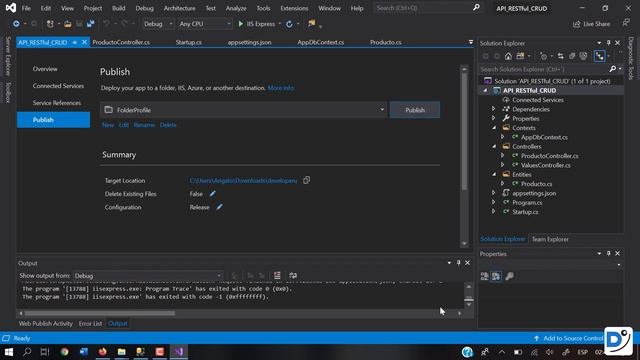Collapse the API_RESTful_CRUD project node
This screenshot has height=360, width=640.
(x=485, y=91)
